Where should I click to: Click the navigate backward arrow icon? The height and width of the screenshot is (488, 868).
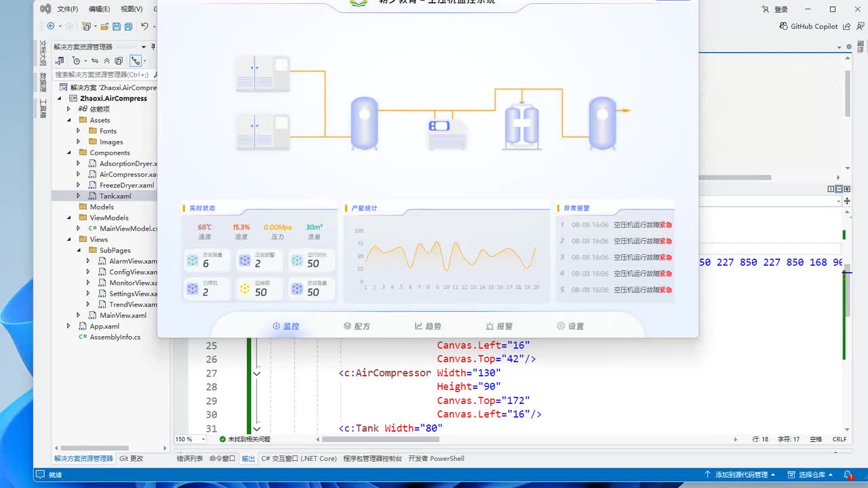click(51, 26)
